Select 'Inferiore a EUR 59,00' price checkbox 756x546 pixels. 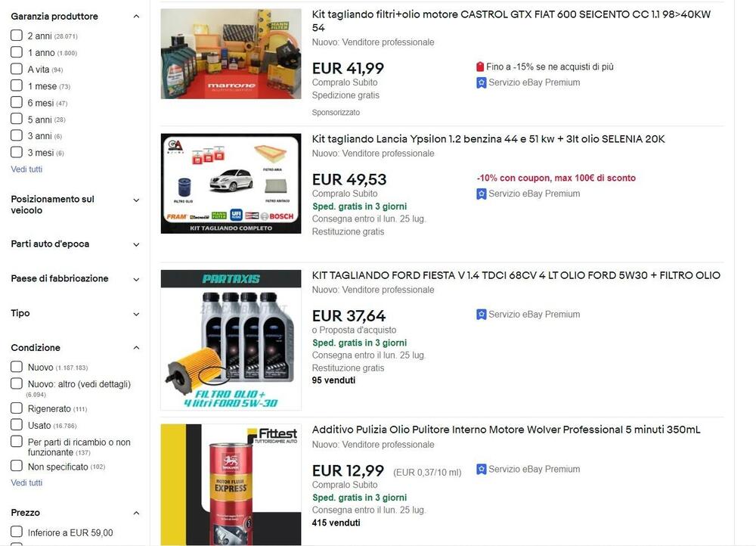click(x=17, y=532)
